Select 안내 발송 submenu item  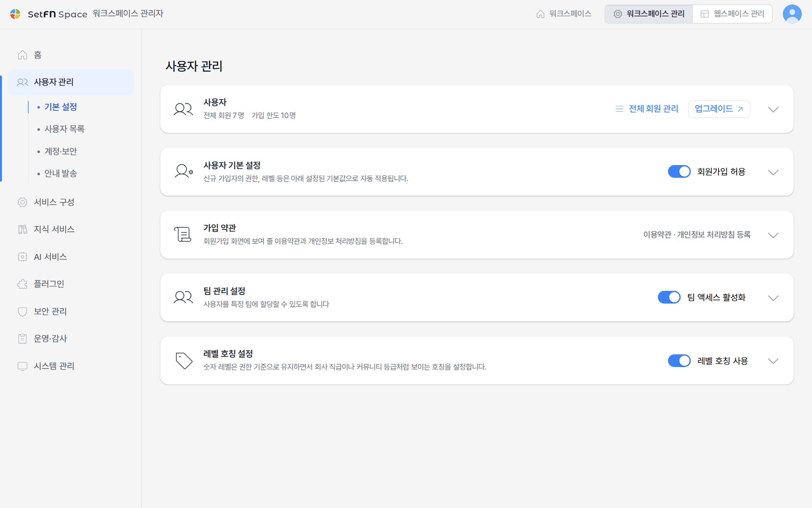click(x=60, y=173)
